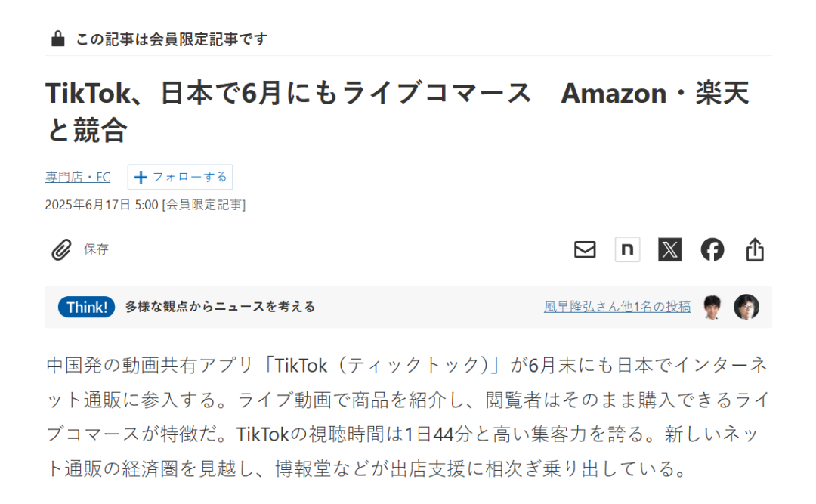The image size is (816, 504).
Task: Open the first commenter's avatar photo
Action: coord(712,307)
